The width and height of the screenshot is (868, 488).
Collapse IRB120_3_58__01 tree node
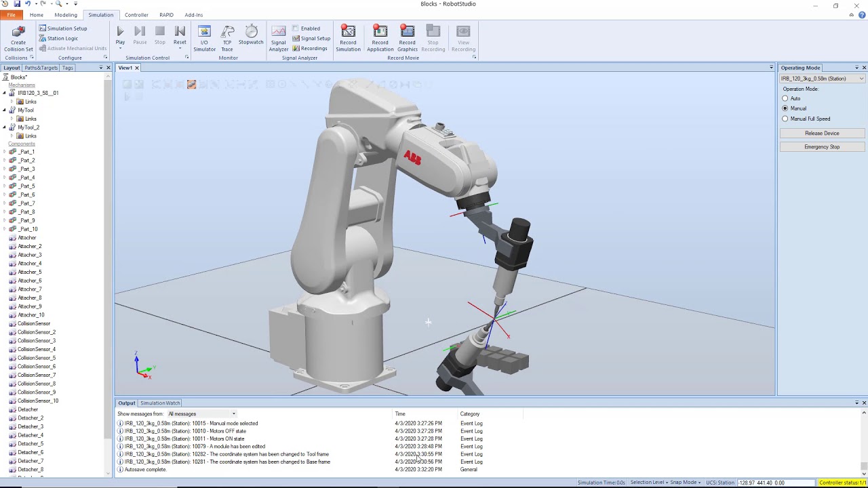tap(4, 93)
